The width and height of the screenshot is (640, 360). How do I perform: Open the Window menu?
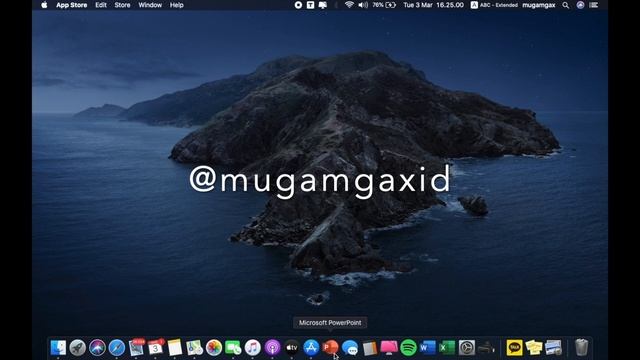[150, 5]
